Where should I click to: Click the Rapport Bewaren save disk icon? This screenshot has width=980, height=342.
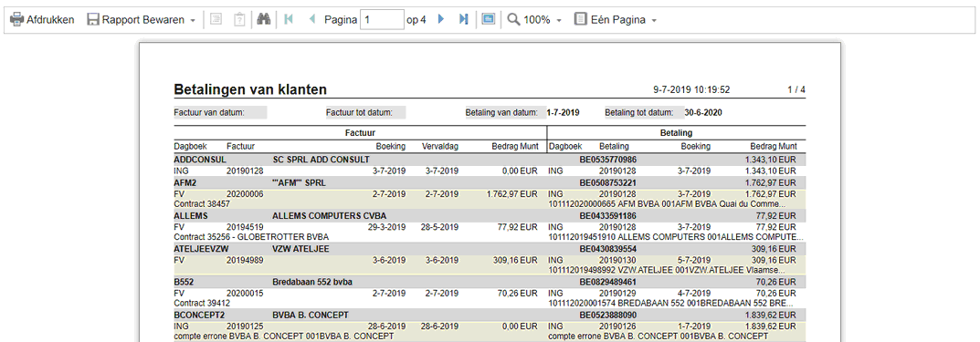[x=93, y=20]
